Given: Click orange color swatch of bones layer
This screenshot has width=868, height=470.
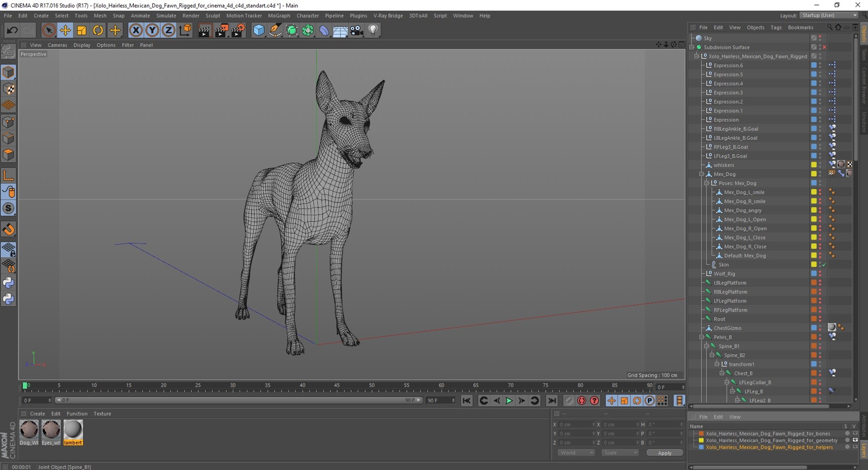Looking at the screenshot, I should pyautogui.click(x=701, y=433).
